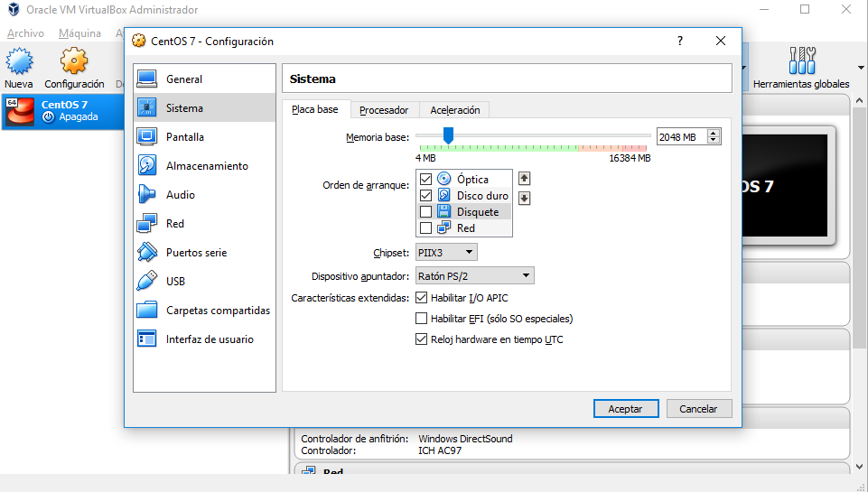
Task: Select the Audio speaker icon in sidebar
Action: click(147, 195)
